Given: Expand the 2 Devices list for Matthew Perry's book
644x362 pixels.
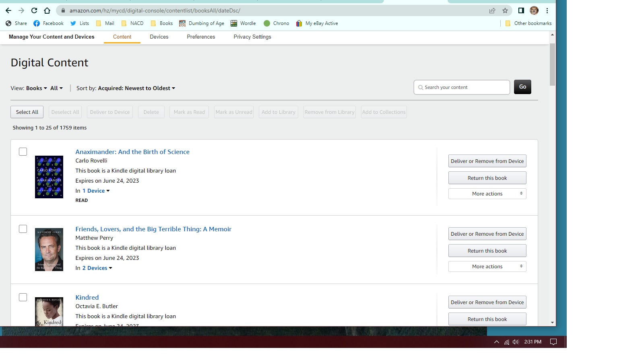Looking at the screenshot, I should [95, 268].
